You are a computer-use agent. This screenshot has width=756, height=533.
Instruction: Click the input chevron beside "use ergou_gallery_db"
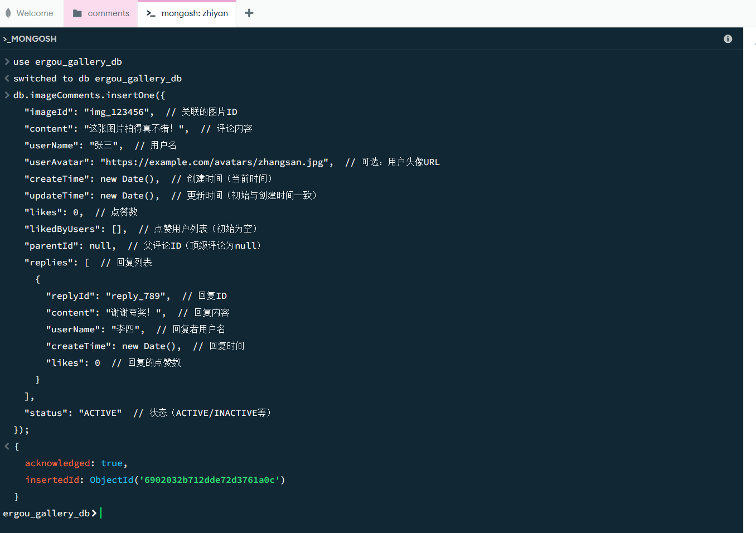[7, 62]
